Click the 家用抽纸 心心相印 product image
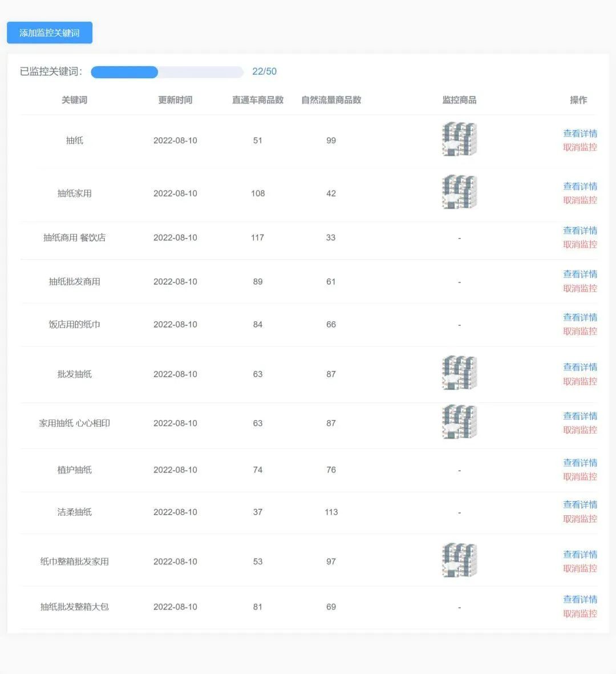 (x=459, y=422)
